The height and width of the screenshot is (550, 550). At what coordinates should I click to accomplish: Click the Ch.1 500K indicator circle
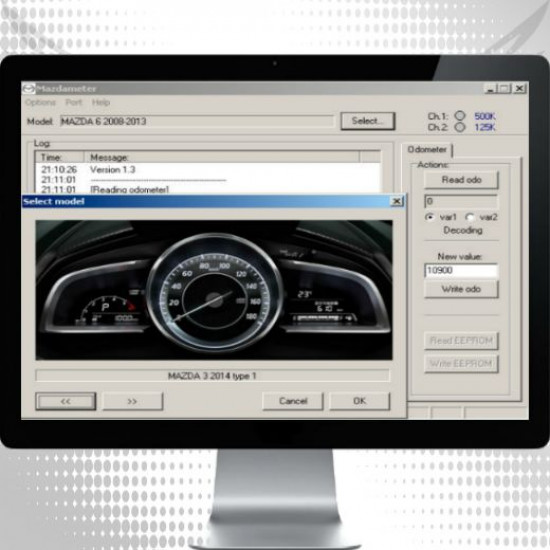pyautogui.click(x=460, y=116)
